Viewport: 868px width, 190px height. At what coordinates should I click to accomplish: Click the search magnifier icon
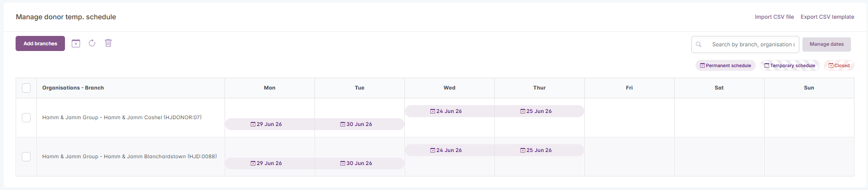pyautogui.click(x=699, y=44)
